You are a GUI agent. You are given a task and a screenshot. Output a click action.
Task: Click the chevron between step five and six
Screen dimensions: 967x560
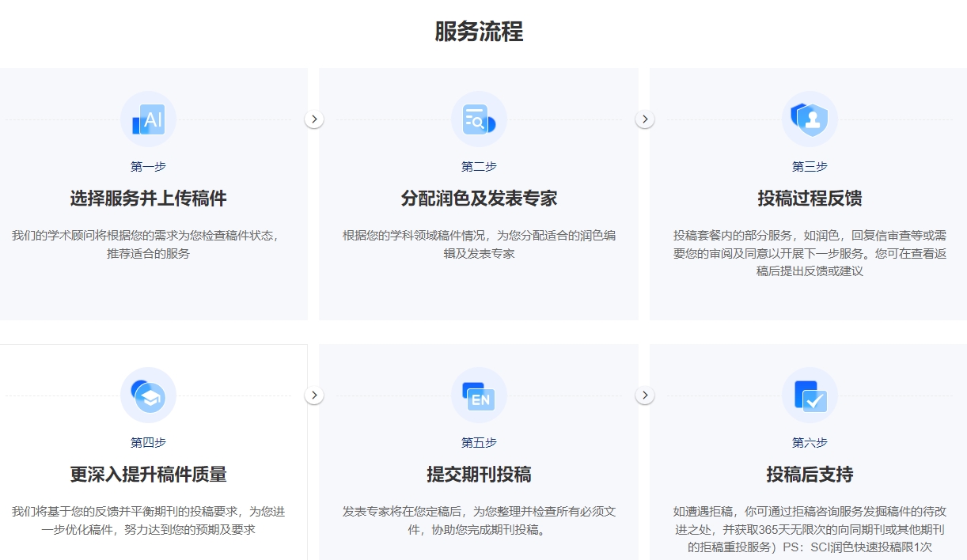tap(645, 394)
